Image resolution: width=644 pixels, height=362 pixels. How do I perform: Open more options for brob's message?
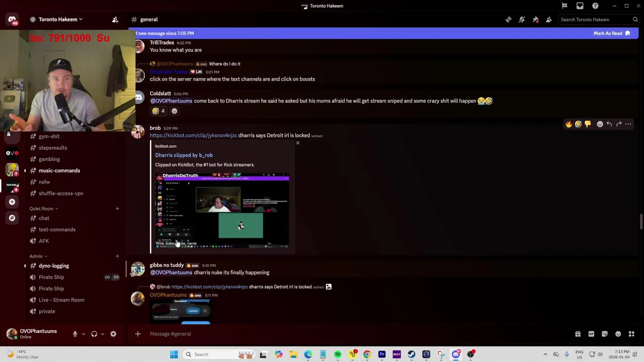[x=628, y=124]
